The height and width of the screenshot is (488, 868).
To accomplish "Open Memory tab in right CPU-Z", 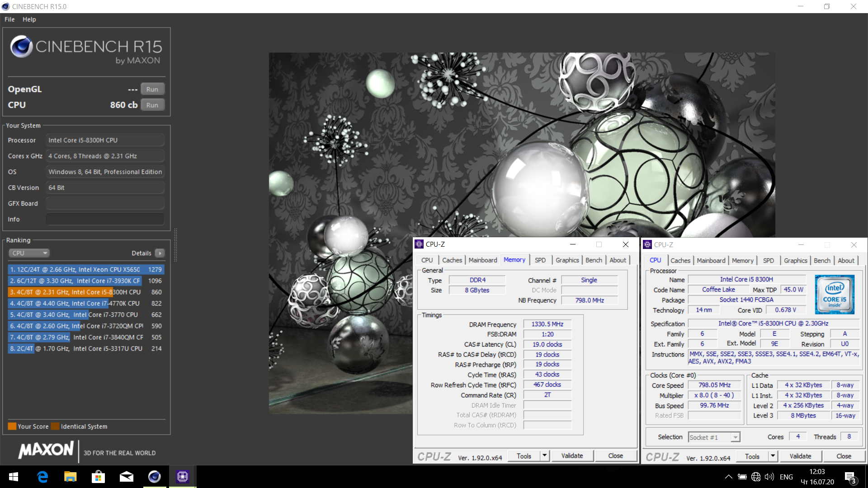I will point(743,261).
